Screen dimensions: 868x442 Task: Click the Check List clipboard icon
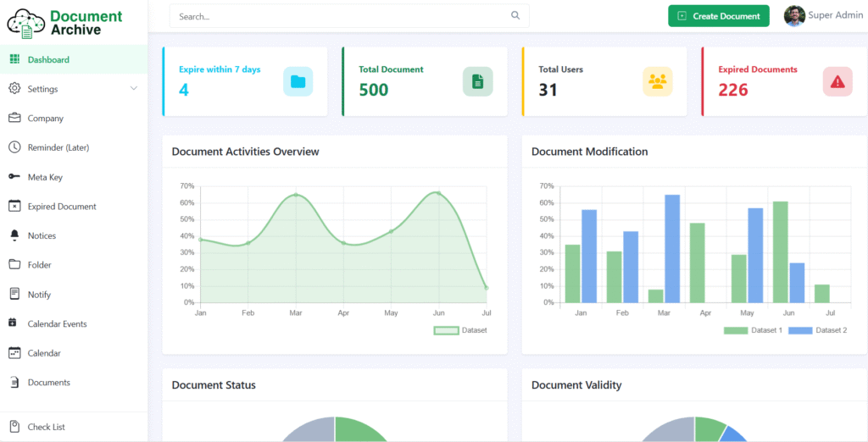[15, 427]
